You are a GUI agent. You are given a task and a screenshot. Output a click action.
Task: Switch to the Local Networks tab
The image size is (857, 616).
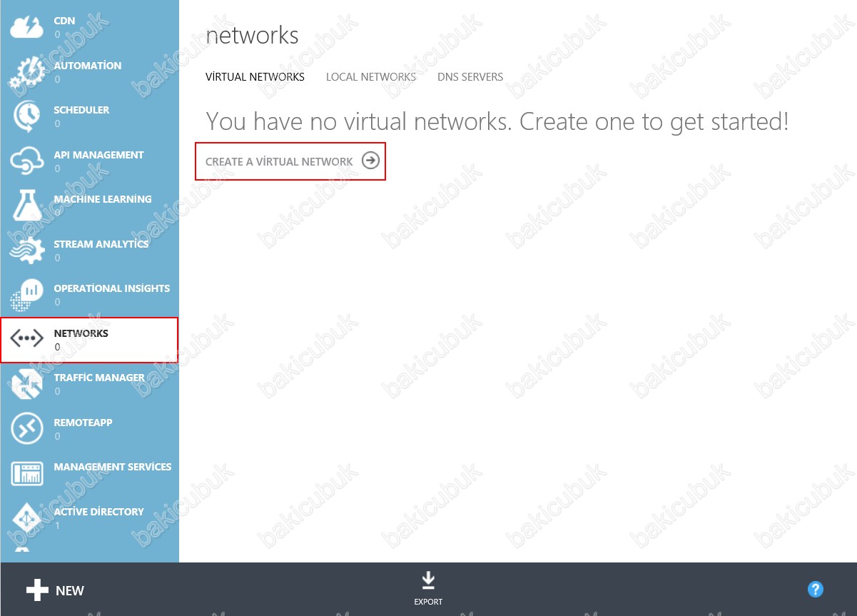[x=370, y=77]
